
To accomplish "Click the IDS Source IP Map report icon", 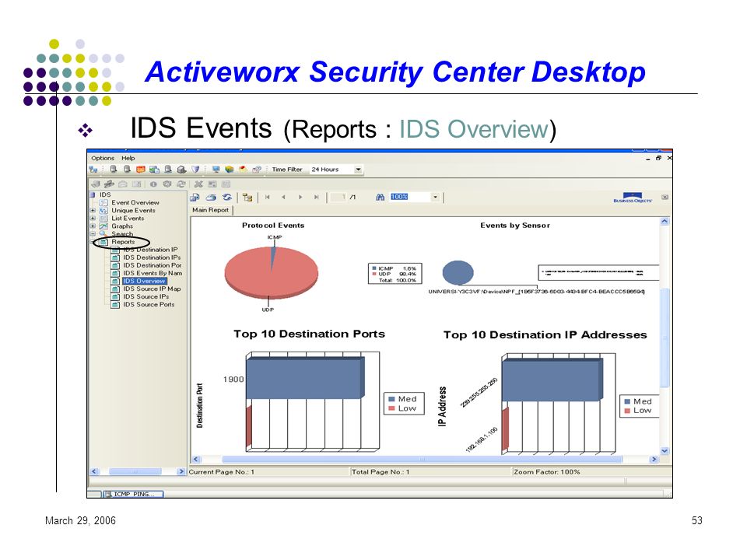I will [115, 289].
